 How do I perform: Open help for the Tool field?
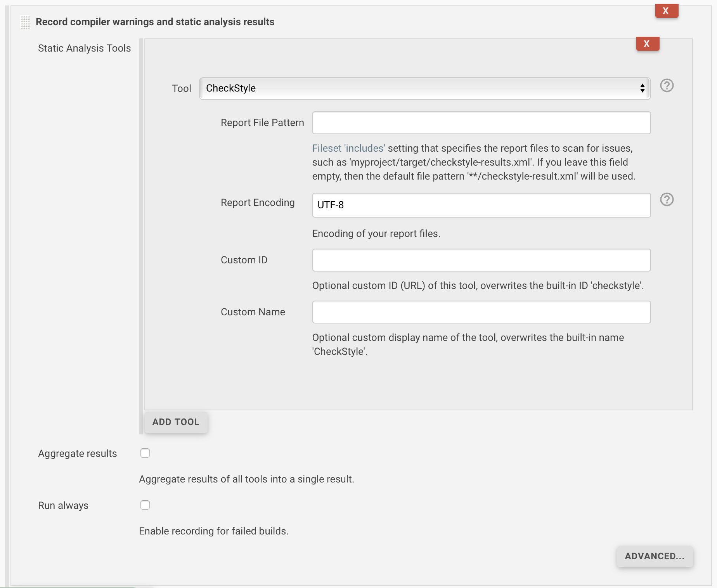pos(667,85)
